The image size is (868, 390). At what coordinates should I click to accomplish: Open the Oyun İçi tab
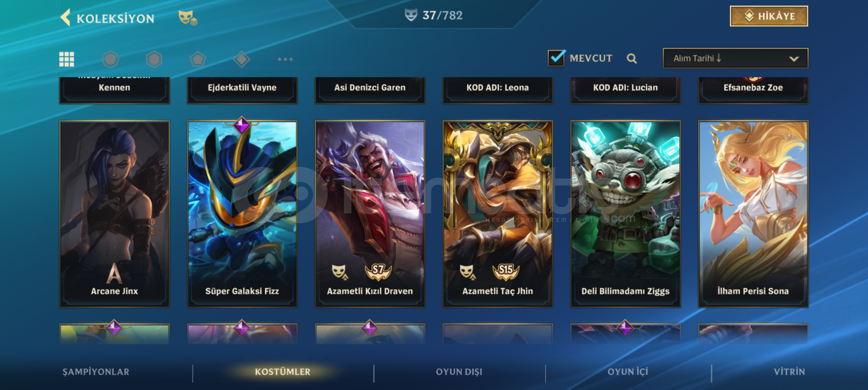tap(628, 372)
